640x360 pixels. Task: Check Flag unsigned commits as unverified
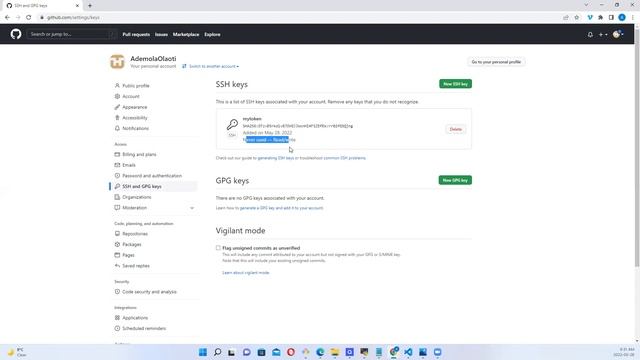tap(218, 248)
